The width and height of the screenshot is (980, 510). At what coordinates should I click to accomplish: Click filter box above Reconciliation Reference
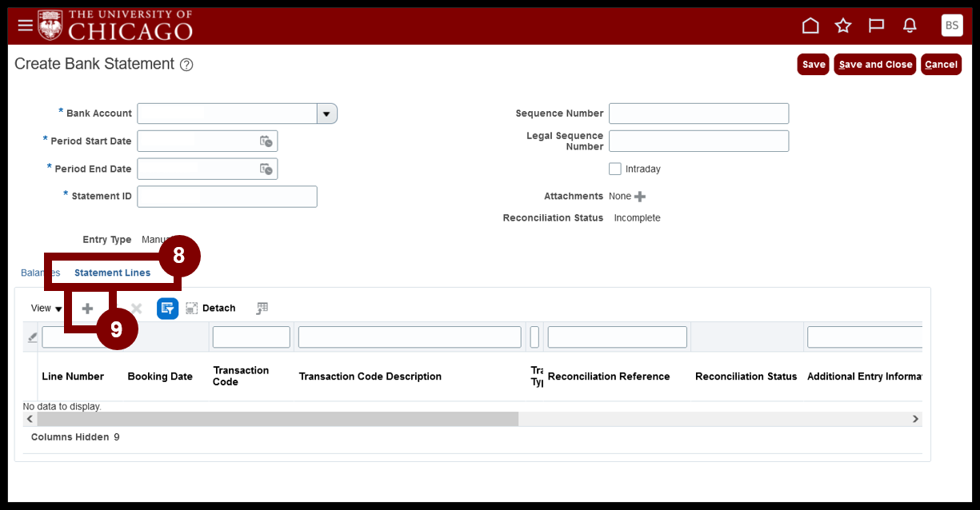tap(618, 337)
